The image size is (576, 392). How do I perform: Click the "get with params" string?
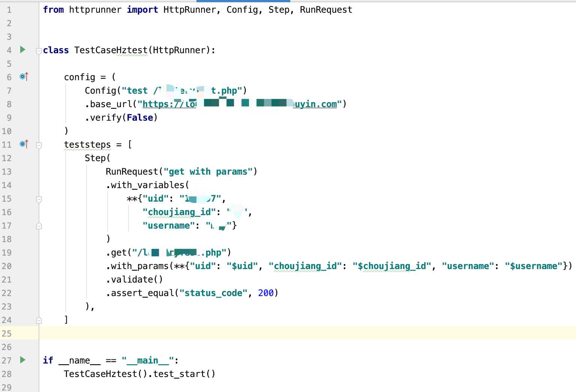coord(208,172)
